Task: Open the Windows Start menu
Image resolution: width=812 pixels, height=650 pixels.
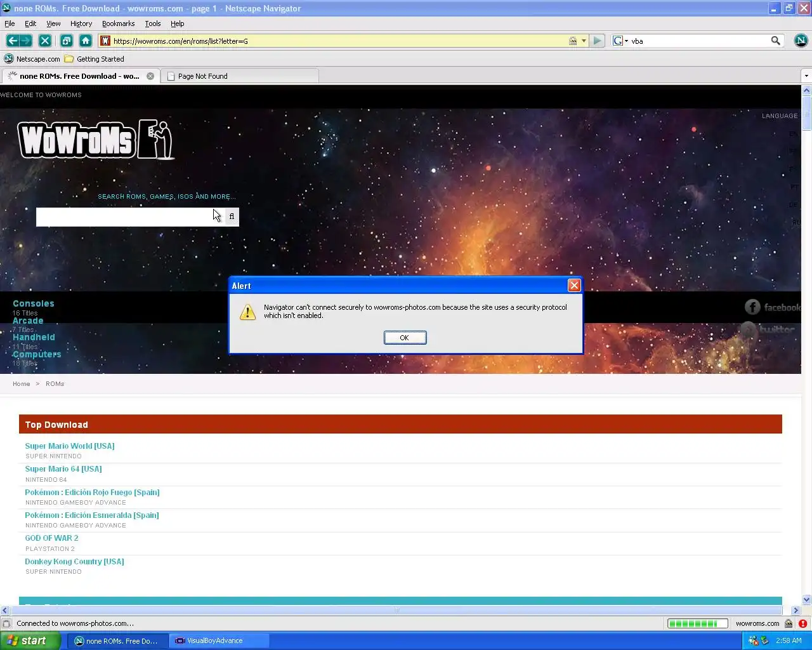Action: [x=30, y=640]
